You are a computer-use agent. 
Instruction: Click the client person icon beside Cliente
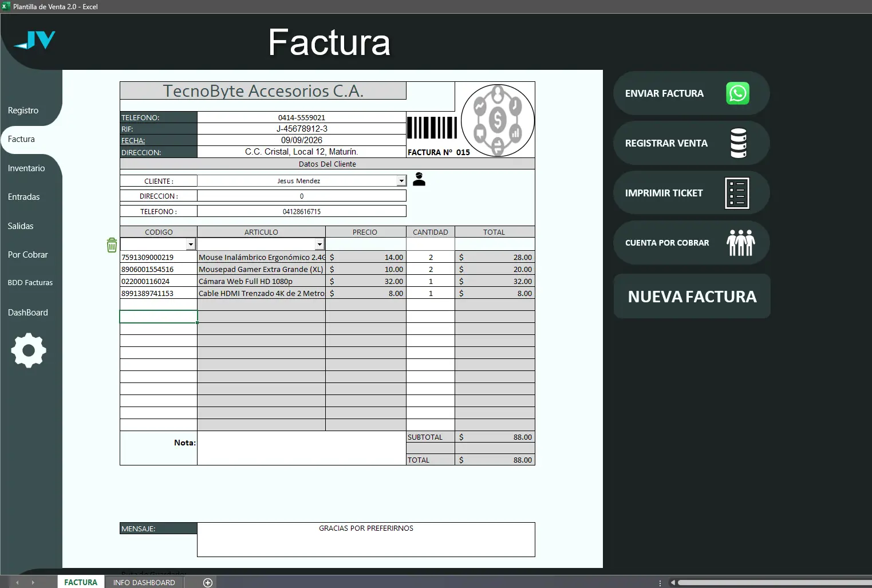419,180
